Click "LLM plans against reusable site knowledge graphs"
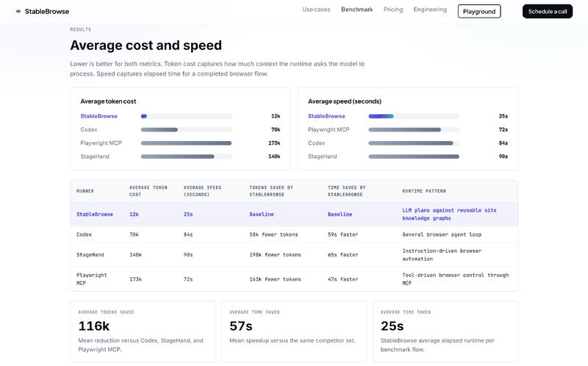588x366 pixels. [449, 215]
